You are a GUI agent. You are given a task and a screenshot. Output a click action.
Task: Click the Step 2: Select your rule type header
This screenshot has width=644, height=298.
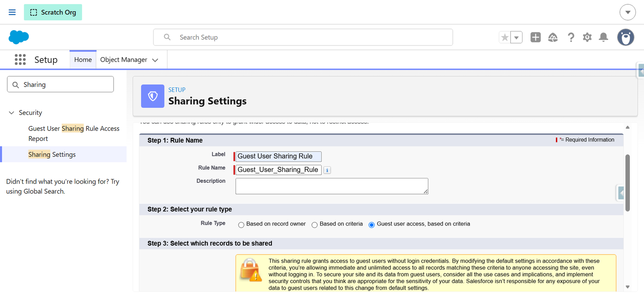click(x=190, y=209)
